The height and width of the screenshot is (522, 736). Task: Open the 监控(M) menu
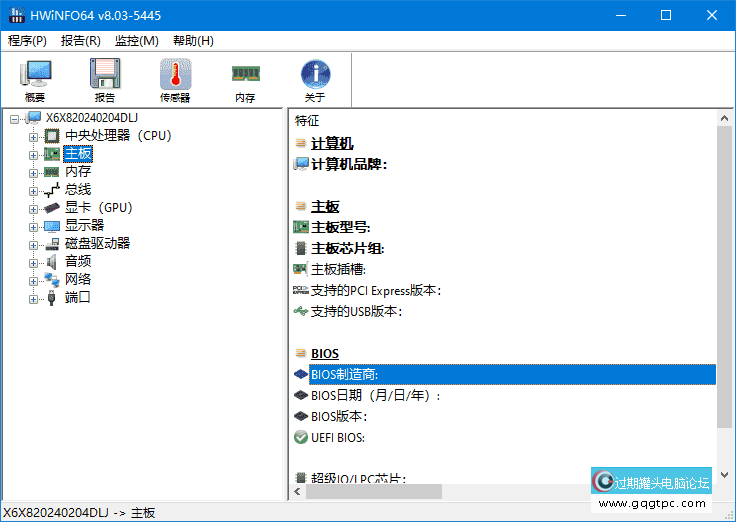136,41
